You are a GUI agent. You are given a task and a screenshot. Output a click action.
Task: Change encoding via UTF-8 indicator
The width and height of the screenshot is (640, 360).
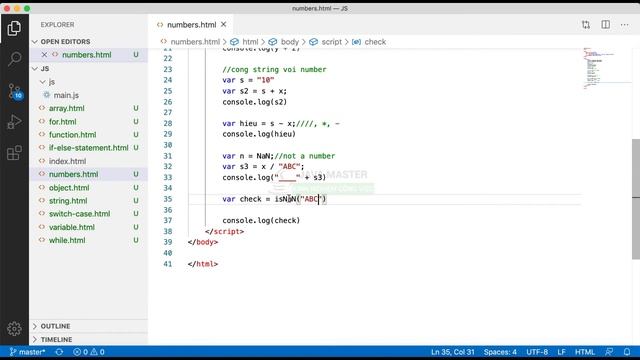537,352
